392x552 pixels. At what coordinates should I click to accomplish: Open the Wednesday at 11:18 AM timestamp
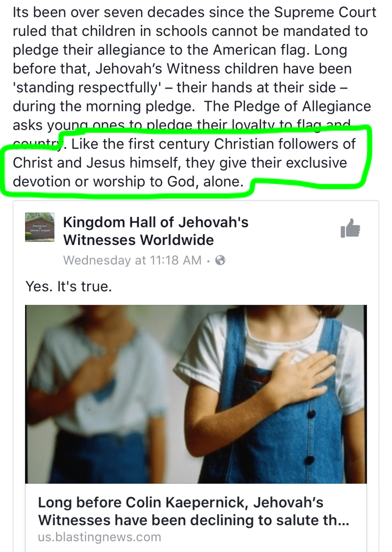tap(132, 260)
